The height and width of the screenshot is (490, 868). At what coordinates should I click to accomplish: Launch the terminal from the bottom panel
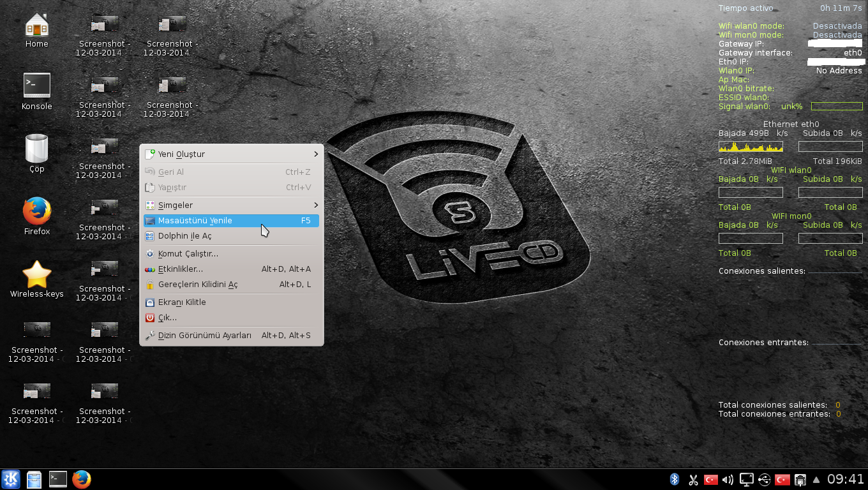(x=58, y=479)
